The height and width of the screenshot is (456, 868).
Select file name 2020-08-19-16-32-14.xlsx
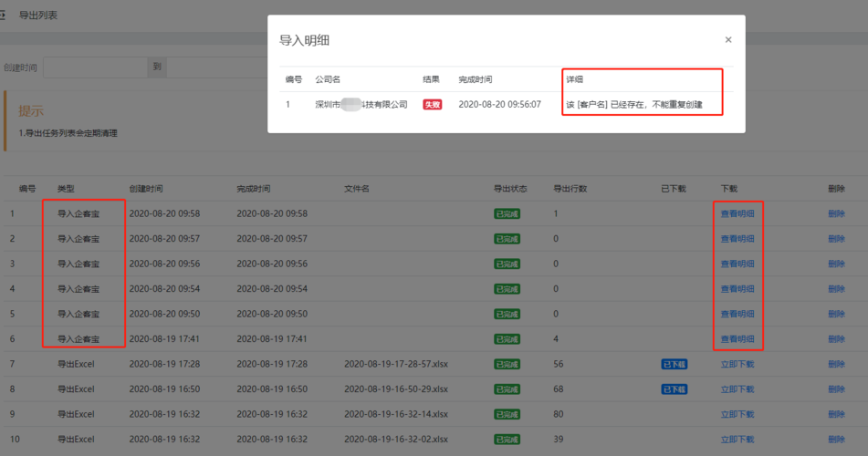point(396,414)
